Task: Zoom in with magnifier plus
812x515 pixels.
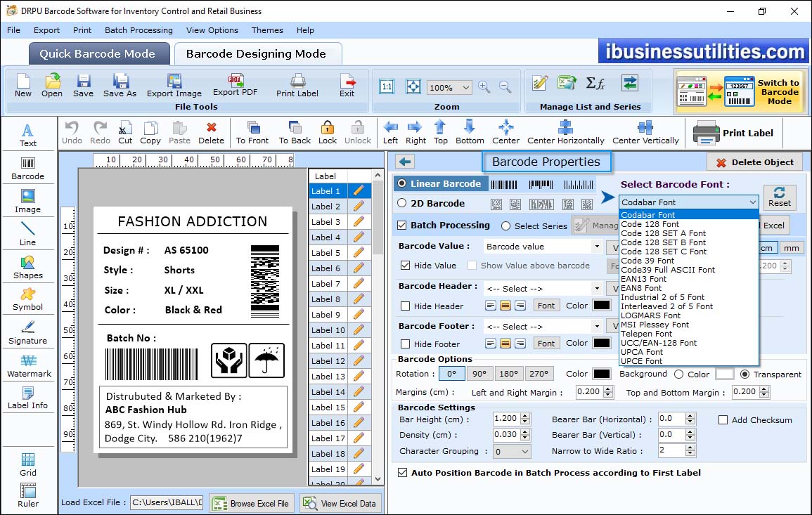Action: (484, 87)
